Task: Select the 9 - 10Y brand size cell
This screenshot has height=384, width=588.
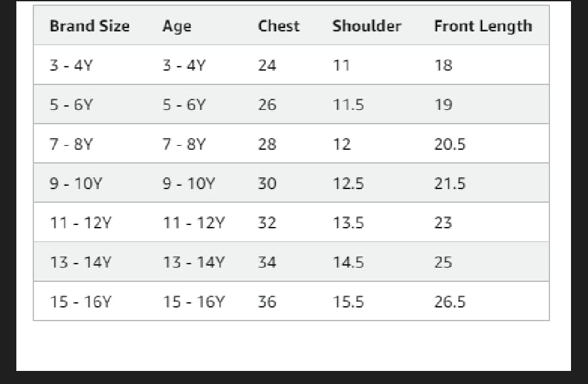Action: pyautogui.click(x=76, y=183)
